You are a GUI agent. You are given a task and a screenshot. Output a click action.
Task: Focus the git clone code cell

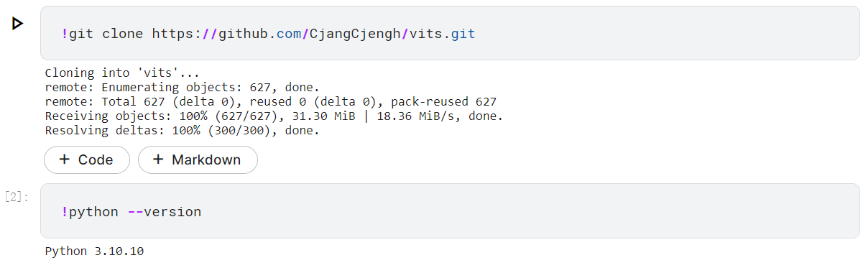[x=450, y=33]
